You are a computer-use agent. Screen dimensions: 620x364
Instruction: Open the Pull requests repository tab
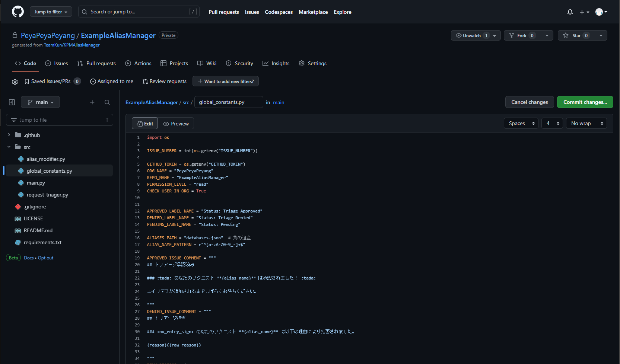96,63
